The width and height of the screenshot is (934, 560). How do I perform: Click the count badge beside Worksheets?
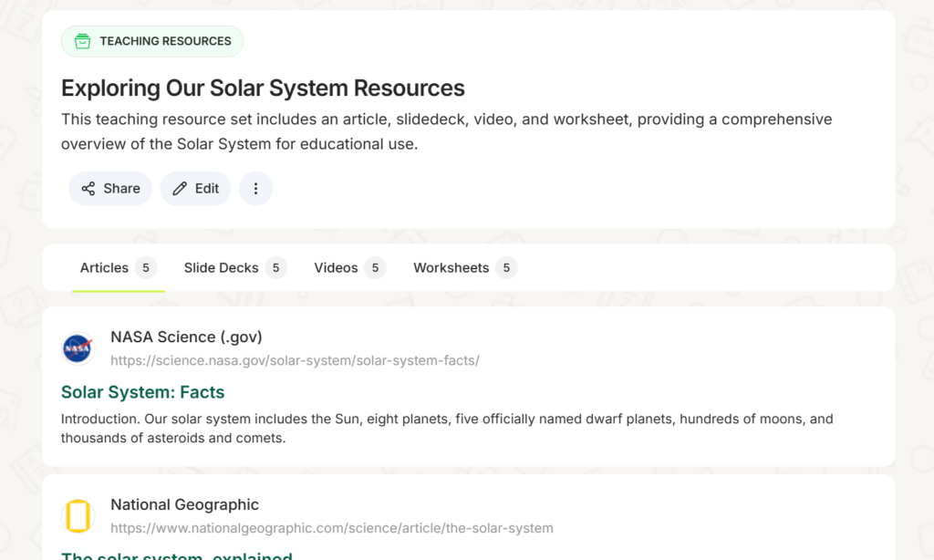tap(506, 268)
